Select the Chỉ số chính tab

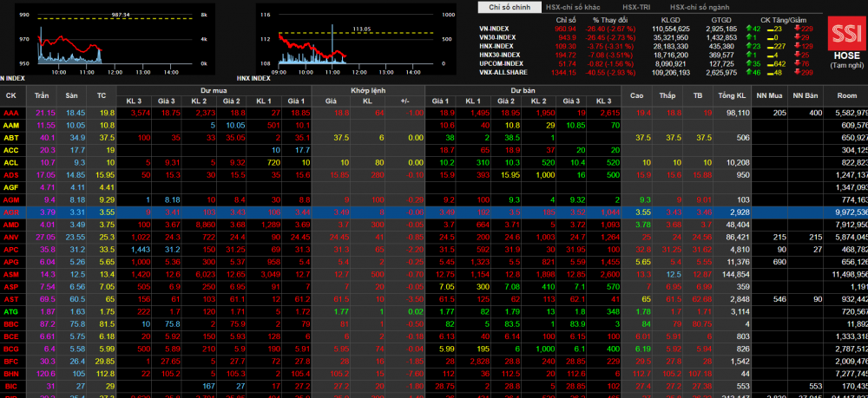pyautogui.click(x=509, y=7)
